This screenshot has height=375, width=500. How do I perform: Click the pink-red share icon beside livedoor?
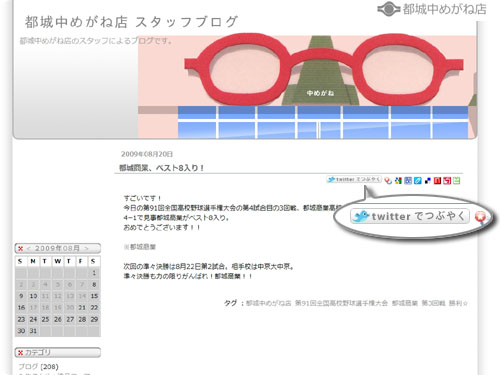pos(447,181)
